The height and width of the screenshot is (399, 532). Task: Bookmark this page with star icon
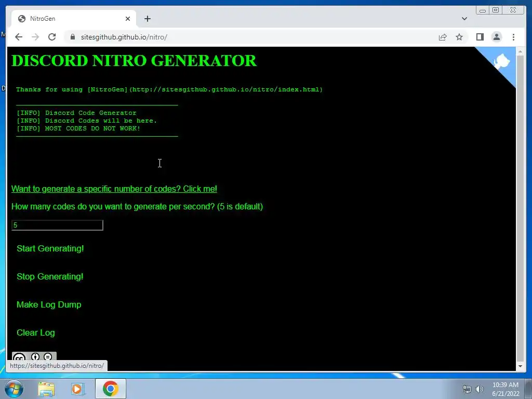459,37
